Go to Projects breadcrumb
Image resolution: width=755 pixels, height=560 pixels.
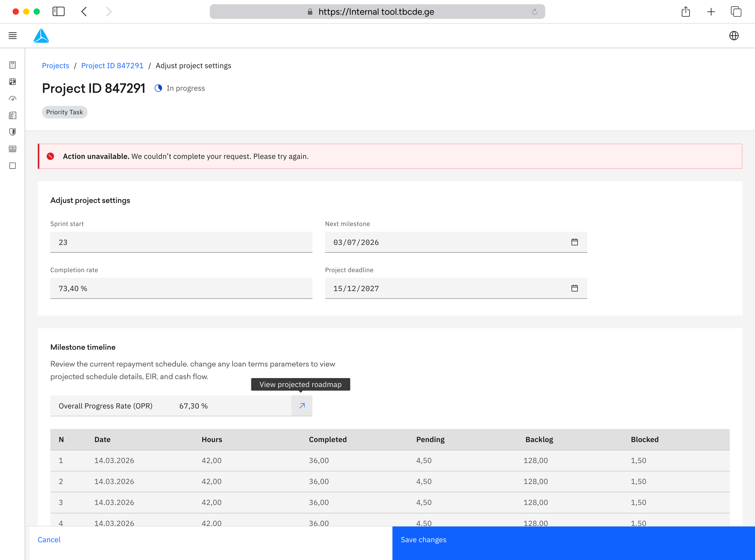point(56,66)
